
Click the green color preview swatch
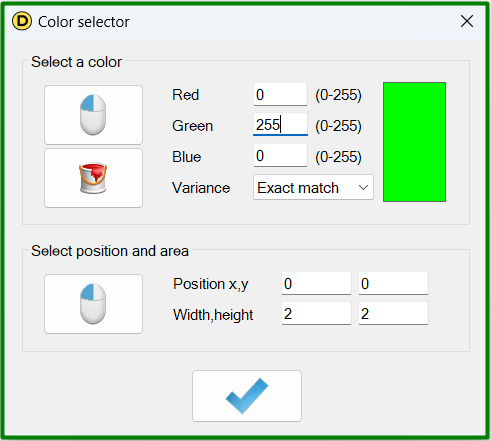(414, 142)
